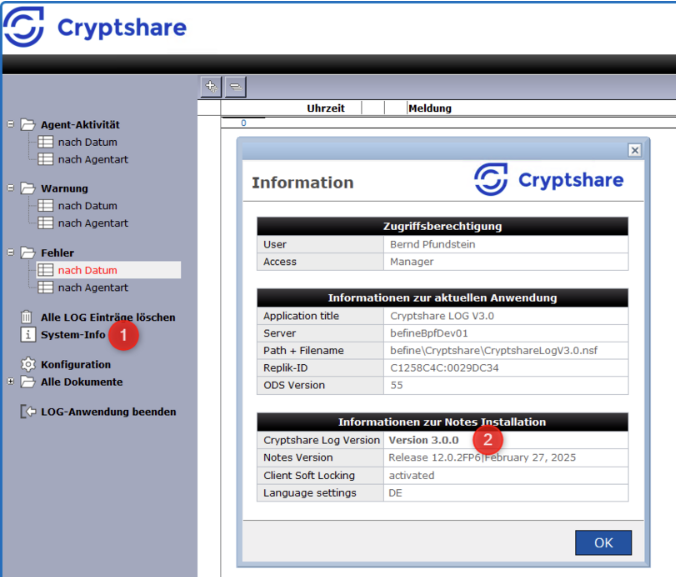This screenshot has height=577, width=676.
Task: Click the Path + Filename value
Action: tap(494, 350)
